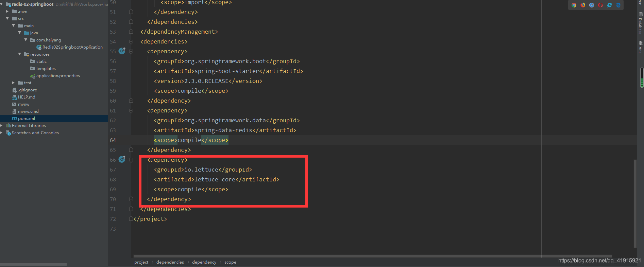The image size is (644, 267).
Task: Collapse the main folder
Action: click(x=13, y=25)
